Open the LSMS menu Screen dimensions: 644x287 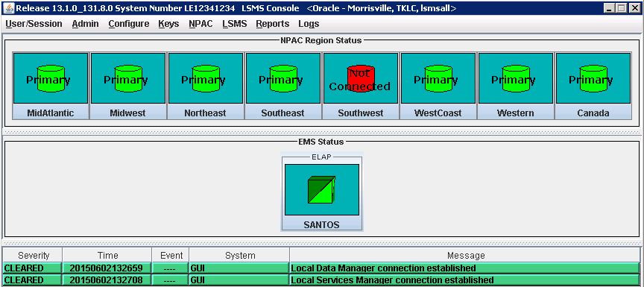pyautogui.click(x=235, y=24)
